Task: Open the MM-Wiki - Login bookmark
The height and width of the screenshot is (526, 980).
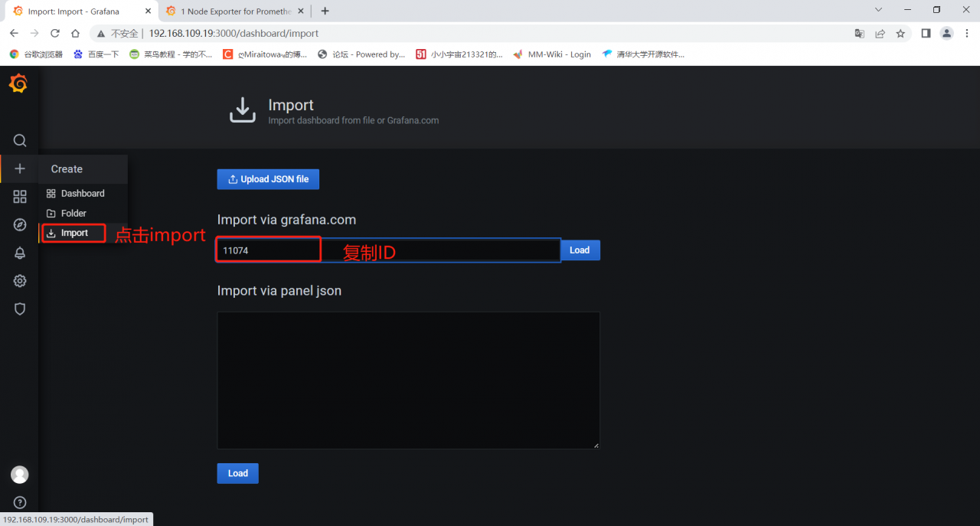Action: coord(552,54)
